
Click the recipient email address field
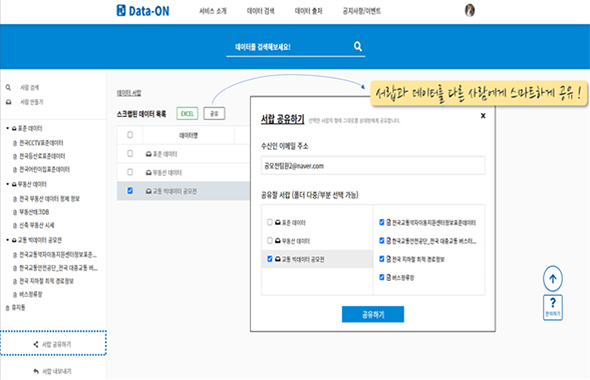(x=373, y=166)
